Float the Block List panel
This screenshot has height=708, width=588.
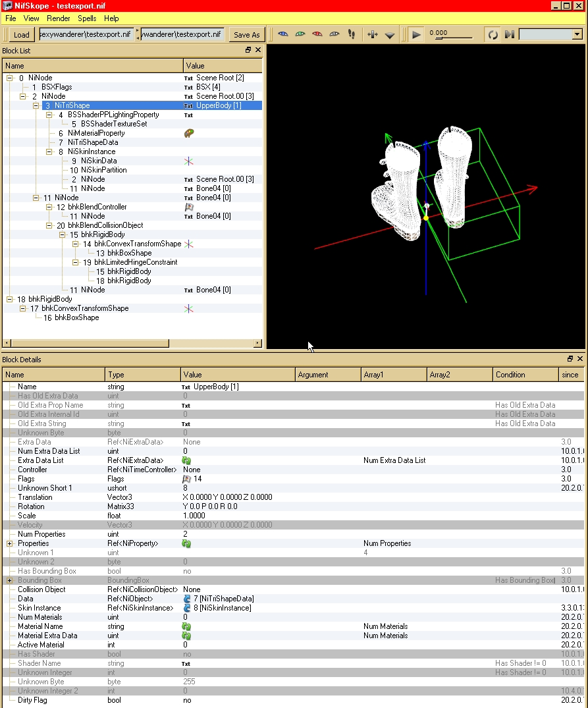coord(248,49)
